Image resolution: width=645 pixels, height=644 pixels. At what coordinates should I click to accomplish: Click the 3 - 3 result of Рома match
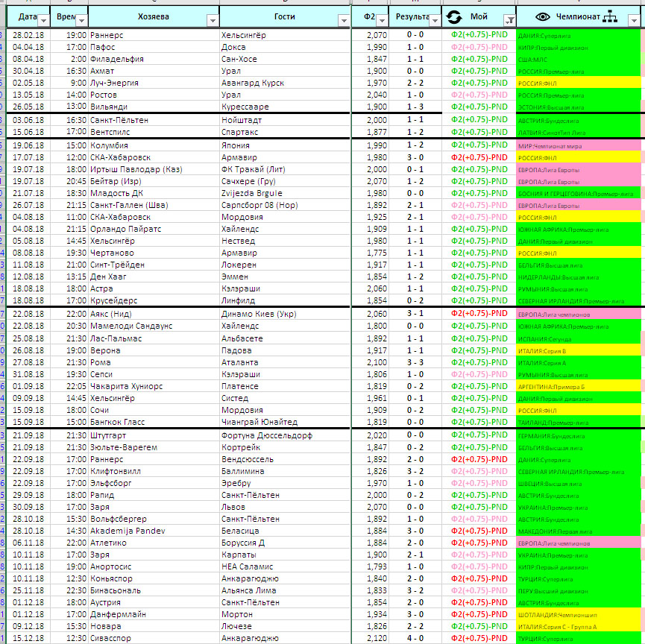(415, 362)
